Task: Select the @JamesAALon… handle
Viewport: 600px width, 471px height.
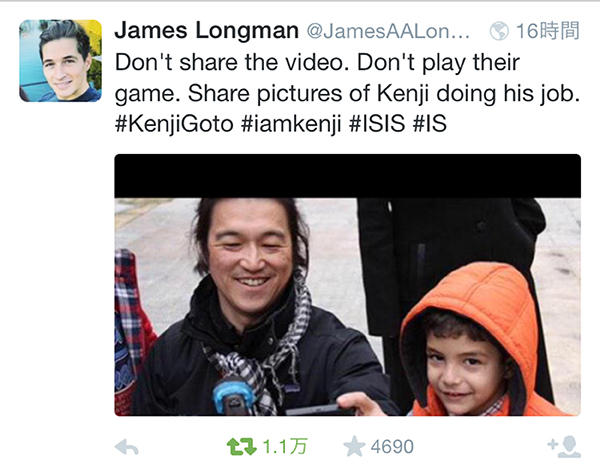Action: point(388,31)
